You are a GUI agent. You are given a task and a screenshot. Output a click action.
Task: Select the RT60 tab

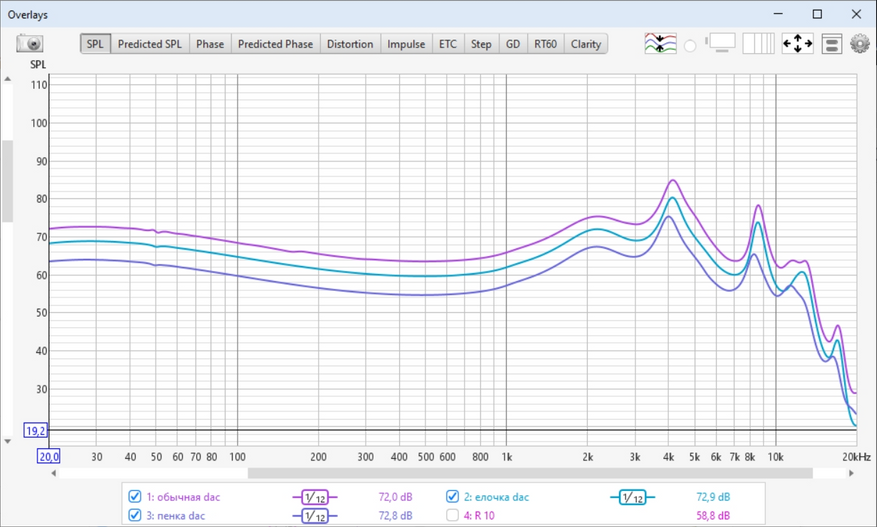point(544,44)
